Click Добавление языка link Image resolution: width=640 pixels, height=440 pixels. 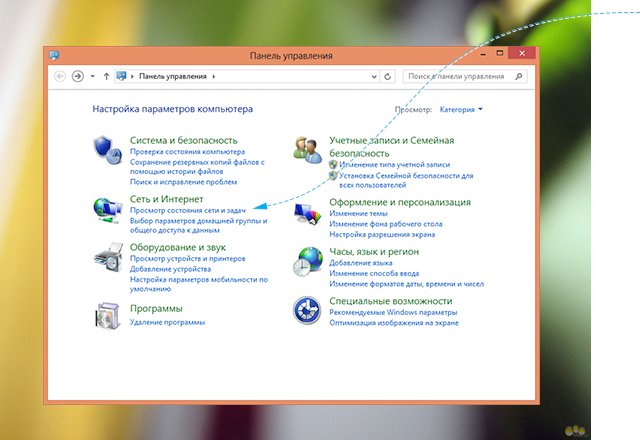361,263
